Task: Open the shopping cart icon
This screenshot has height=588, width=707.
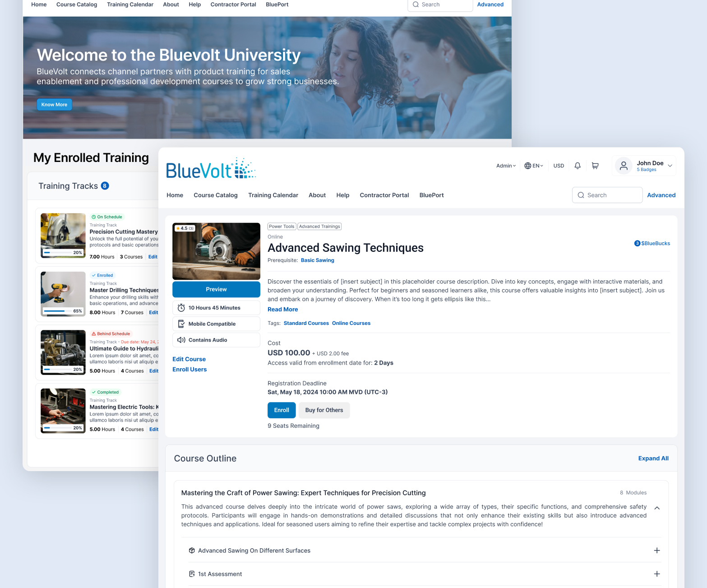Action: [x=595, y=166]
